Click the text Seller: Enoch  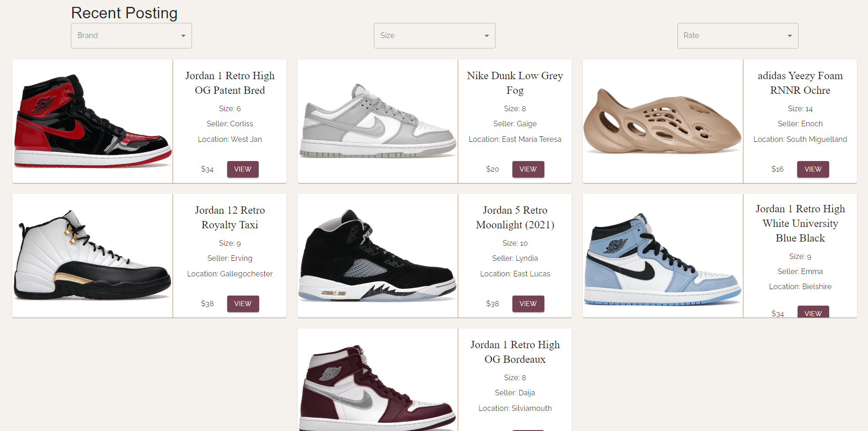coord(800,124)
